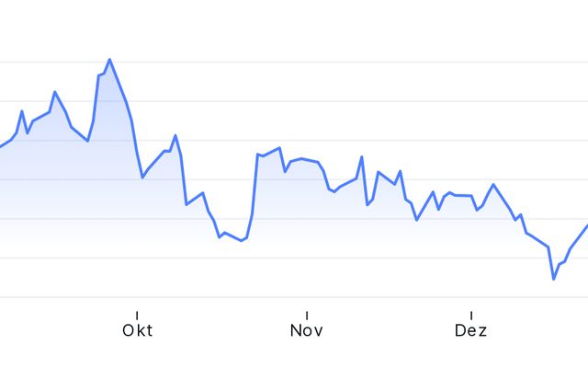Screen dimensions: 588x368
Task: Click the topmost horizontal gridline
Action: coord(294,63)
